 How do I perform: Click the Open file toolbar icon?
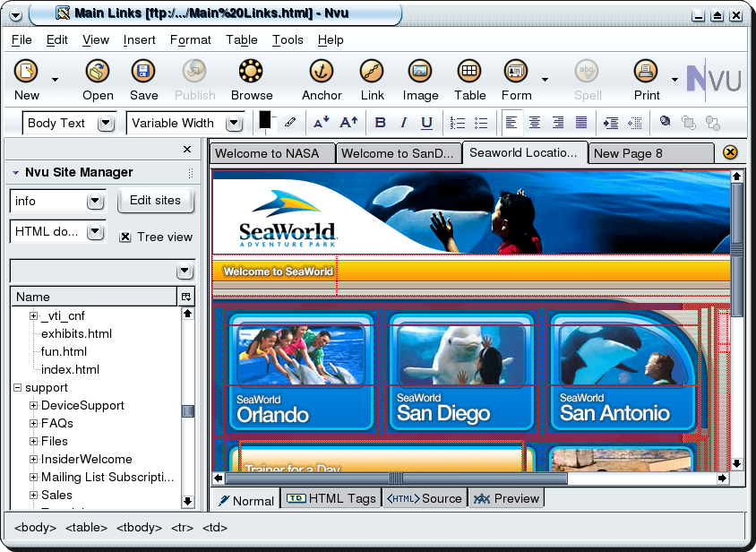98,72
